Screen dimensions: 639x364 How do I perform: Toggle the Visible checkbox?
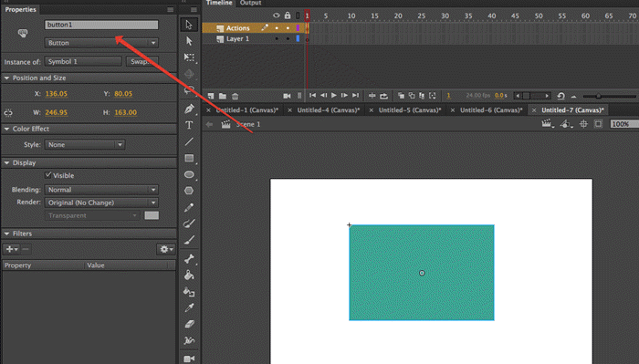tap(48, 175)
